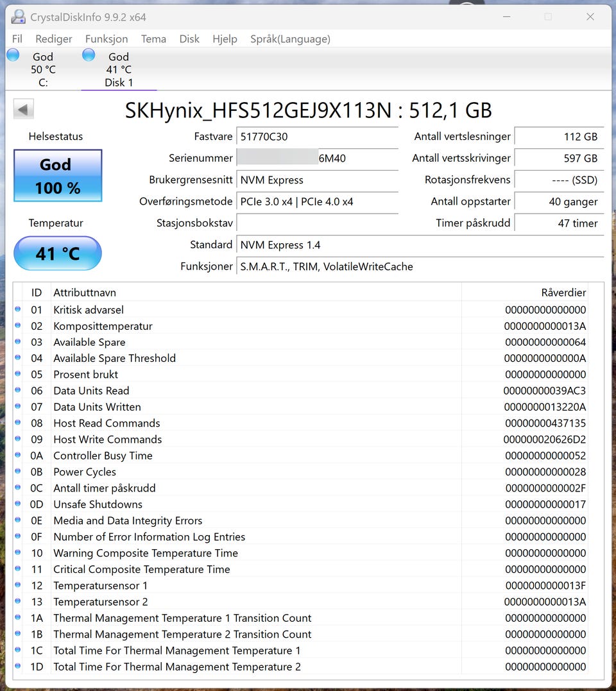Screen dimensions: 616x691
Task: Click the empty Stasjonsbokstav field
Action: coord(317,223)
